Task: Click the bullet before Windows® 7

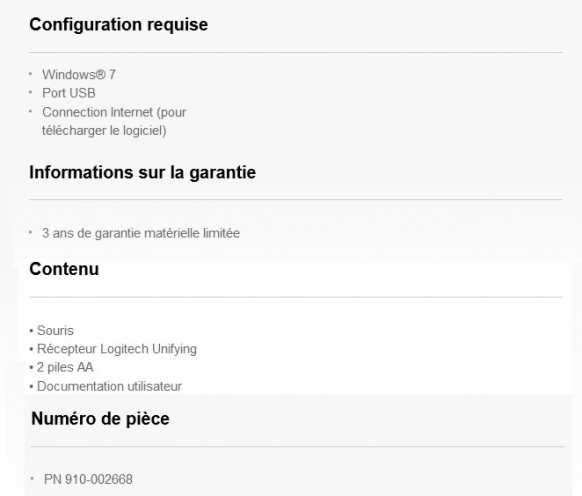Action: point(30,74)
